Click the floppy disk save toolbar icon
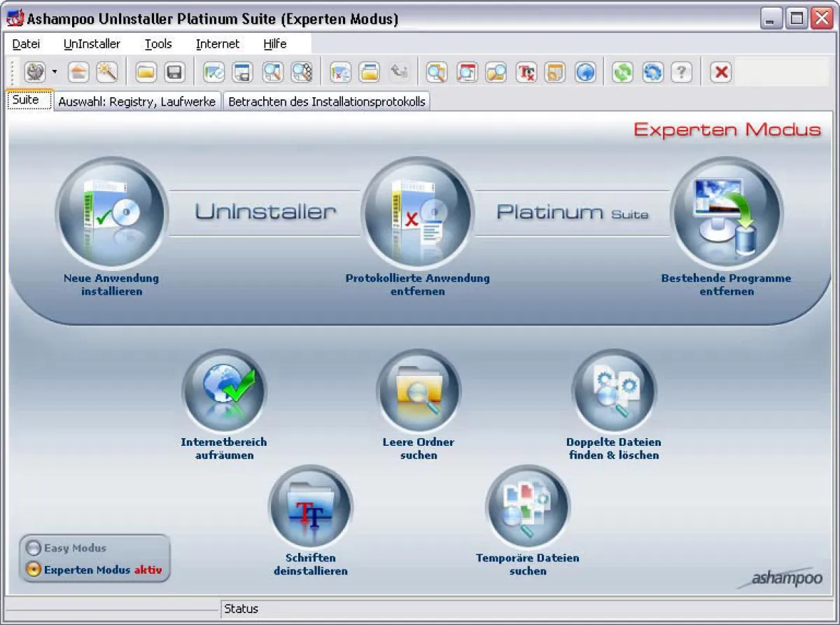Image resolution: width=840 pixels, height=625 pixels. point(174,72)
